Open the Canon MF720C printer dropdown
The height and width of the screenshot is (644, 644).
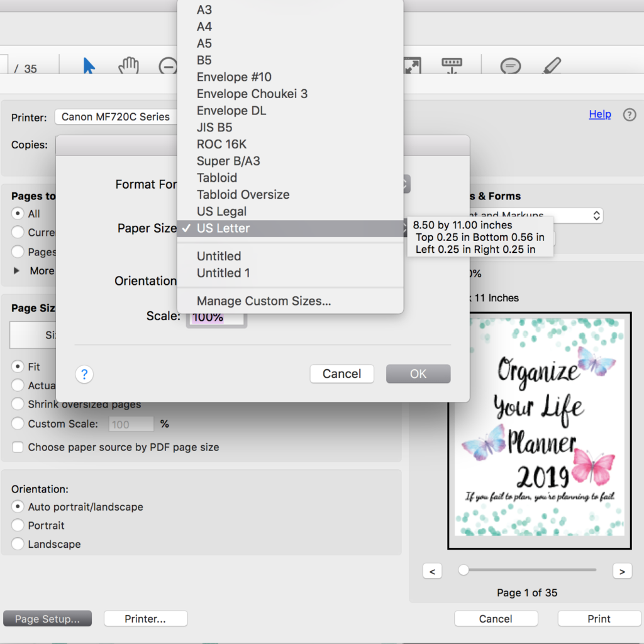(x=116, y=116)
